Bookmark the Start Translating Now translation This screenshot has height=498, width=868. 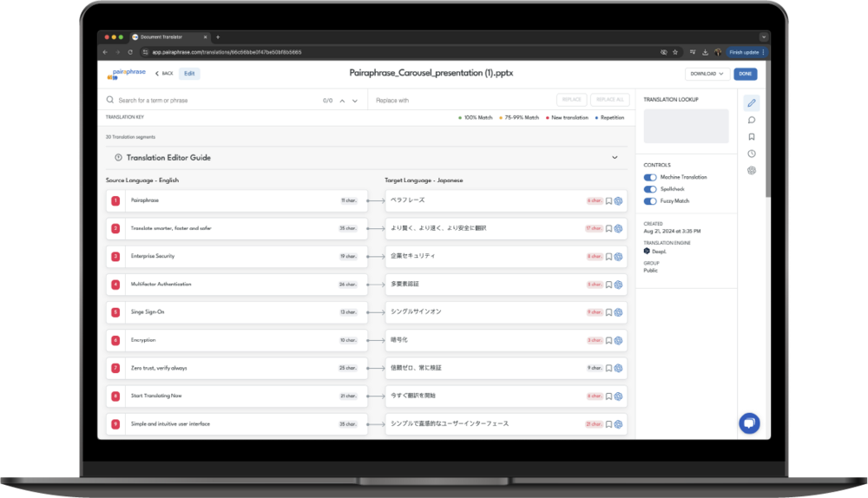tap(608, 396)
